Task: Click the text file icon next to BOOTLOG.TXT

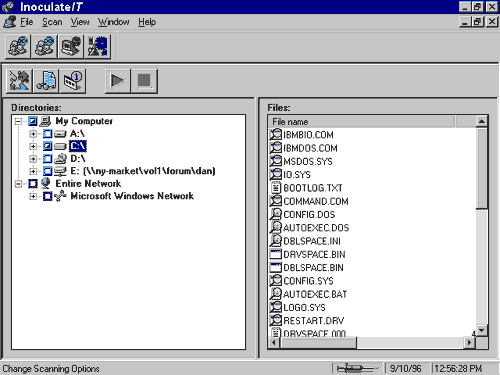Action: (276, 188)
